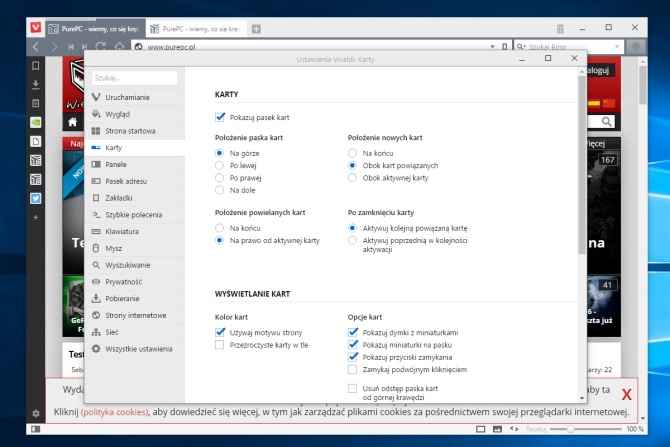This screenshot has width=670, height=447.
Task: Open Strona startowa settings section
Action: [x=135, y=131]
